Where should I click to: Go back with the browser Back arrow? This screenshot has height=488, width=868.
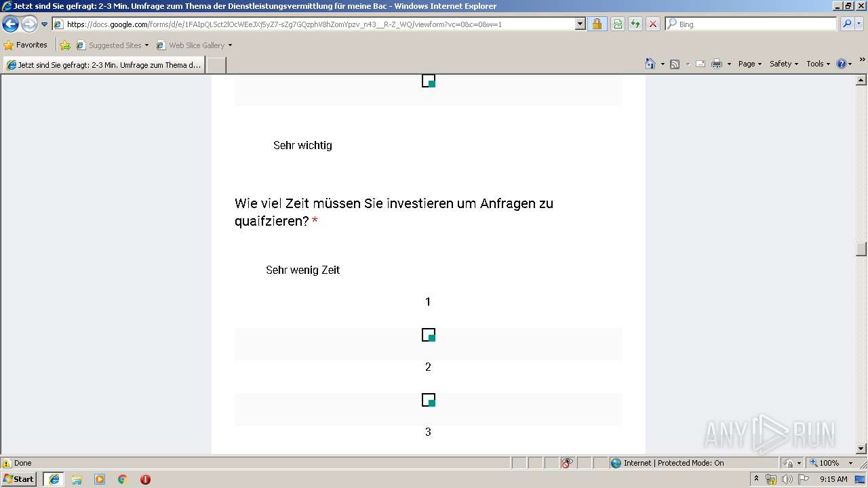point(10,24)
